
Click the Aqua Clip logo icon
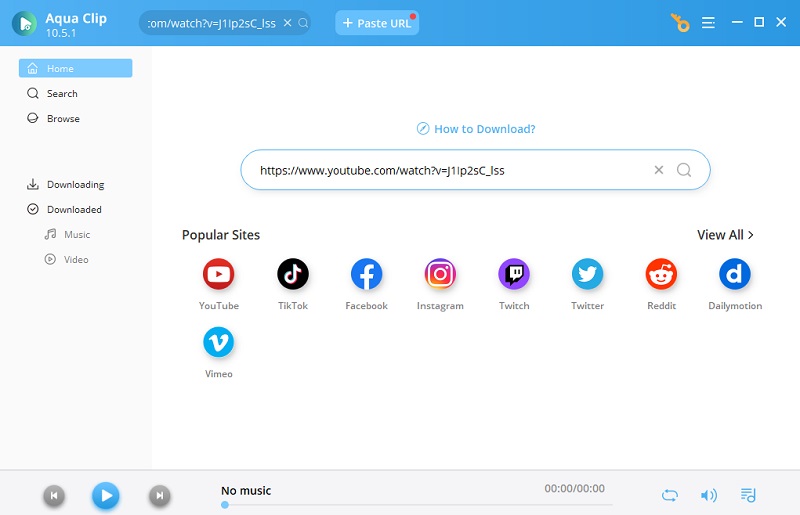coord(24,23)
